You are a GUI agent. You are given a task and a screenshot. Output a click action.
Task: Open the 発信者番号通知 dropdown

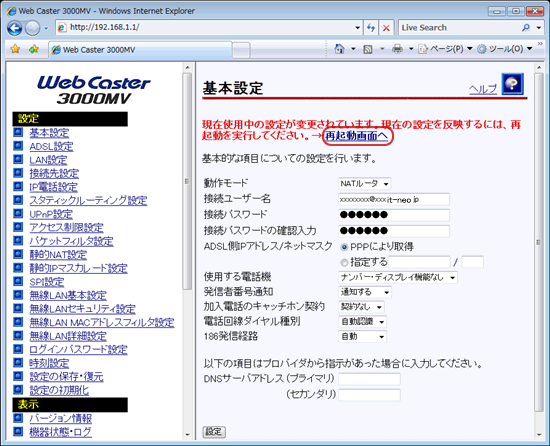pos(365,292)
